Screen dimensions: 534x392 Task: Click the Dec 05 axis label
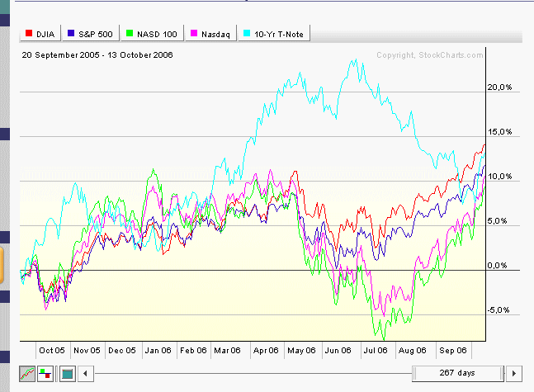point(122,351)
